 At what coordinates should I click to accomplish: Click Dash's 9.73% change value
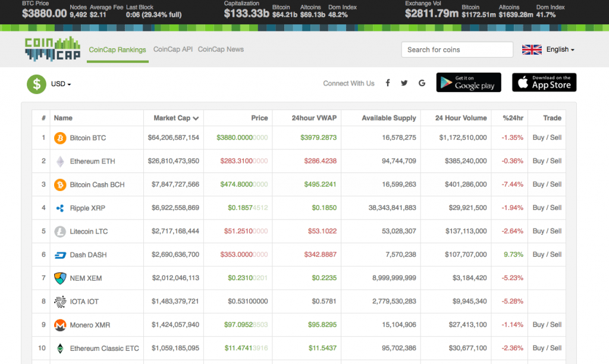click(513, 255)
